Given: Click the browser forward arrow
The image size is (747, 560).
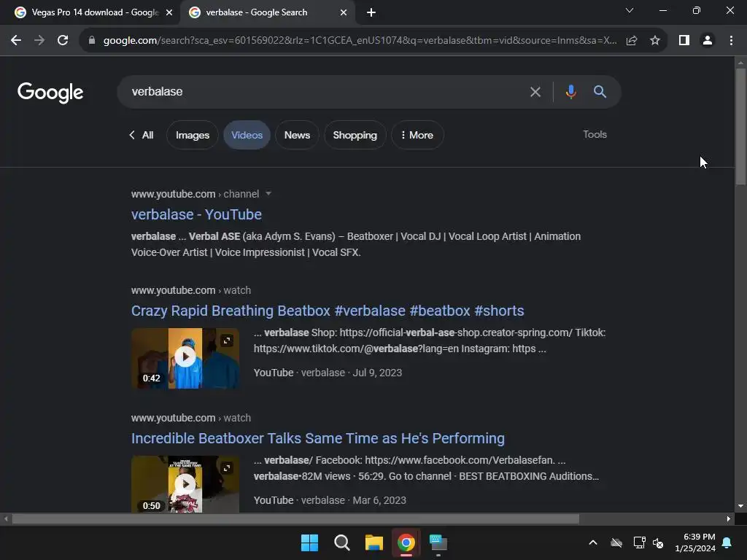Looking at the screenshot, I should click(x=39, y=41).
